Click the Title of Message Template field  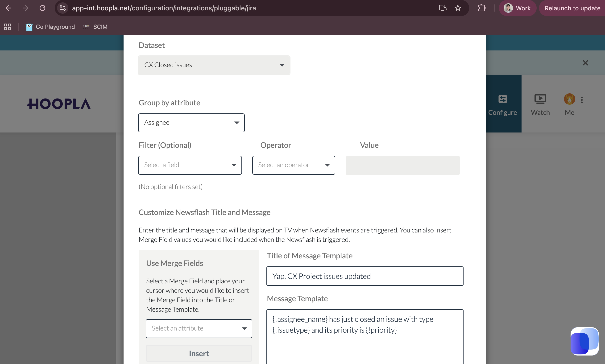pyautogui.click(x=365, y=276)
